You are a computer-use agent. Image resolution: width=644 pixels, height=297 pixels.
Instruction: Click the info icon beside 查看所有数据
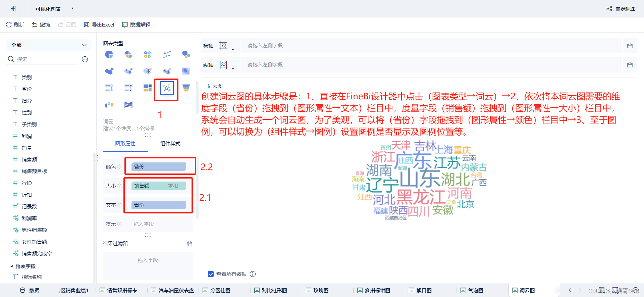point(253,274)
